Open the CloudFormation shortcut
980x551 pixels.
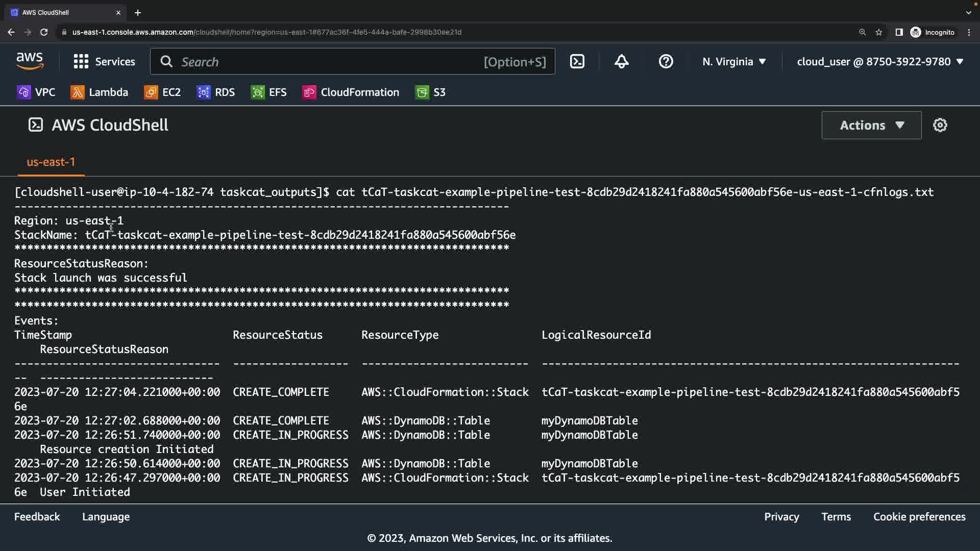(351, 92)
